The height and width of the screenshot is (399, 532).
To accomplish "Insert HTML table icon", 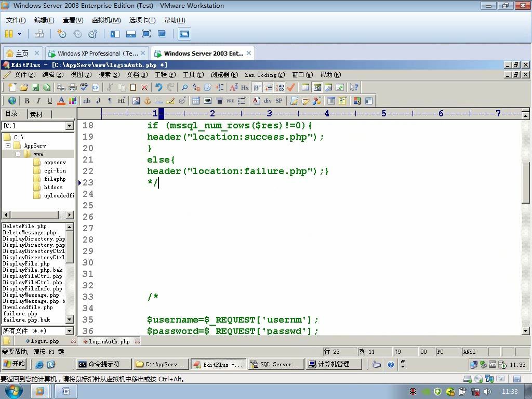I will tap(196, 101).
